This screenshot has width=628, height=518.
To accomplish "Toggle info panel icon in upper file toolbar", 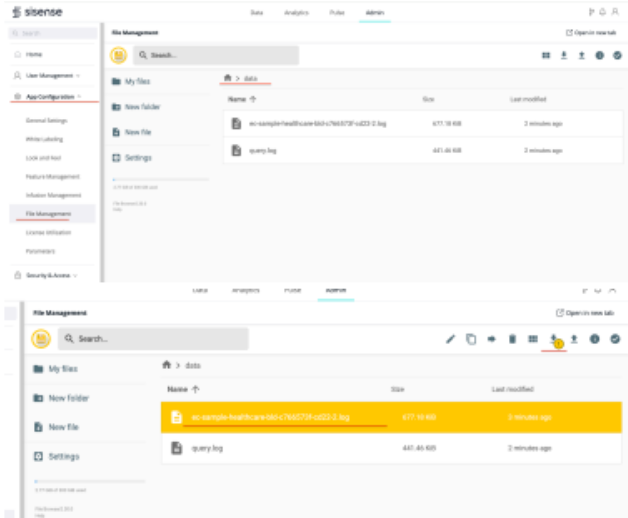I will [600, 55].
